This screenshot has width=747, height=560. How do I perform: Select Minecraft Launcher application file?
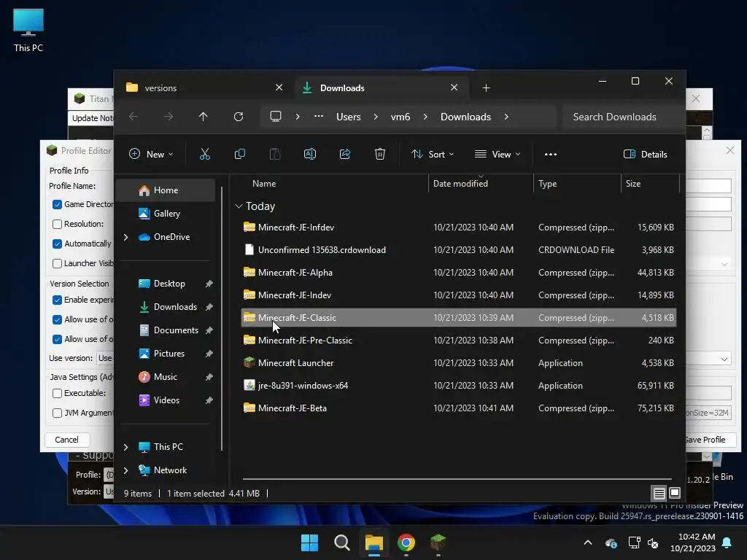(458, 363)
